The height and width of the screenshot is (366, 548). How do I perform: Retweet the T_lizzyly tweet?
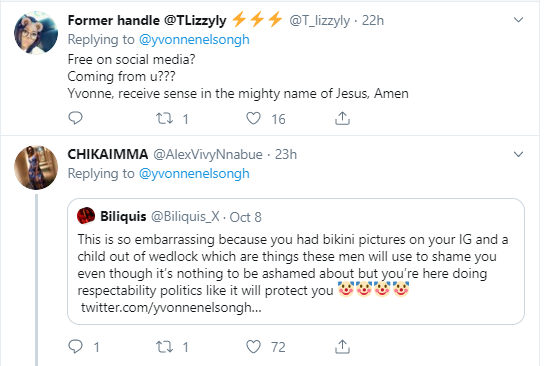coord(164,119)
